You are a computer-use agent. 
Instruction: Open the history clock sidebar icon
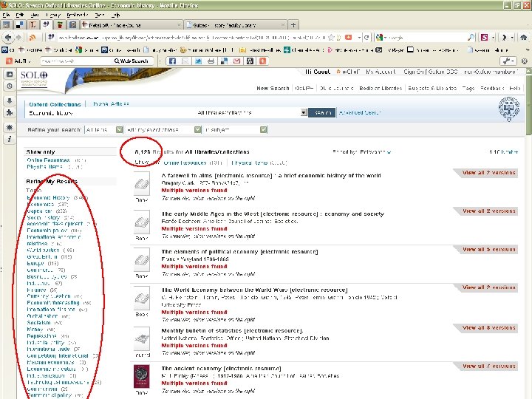point(10,86)
